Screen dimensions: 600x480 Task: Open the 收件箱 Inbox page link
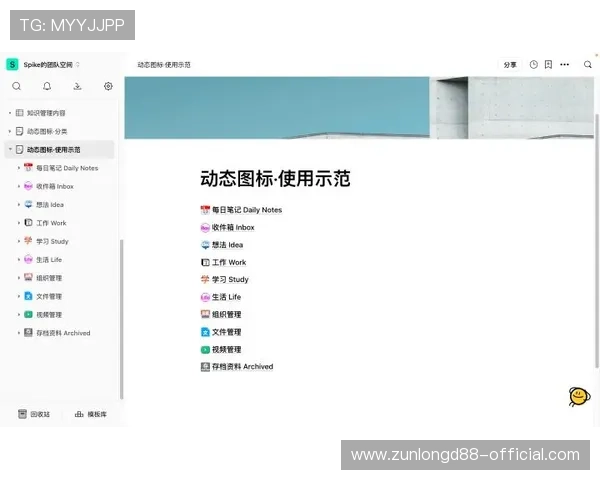233,227
